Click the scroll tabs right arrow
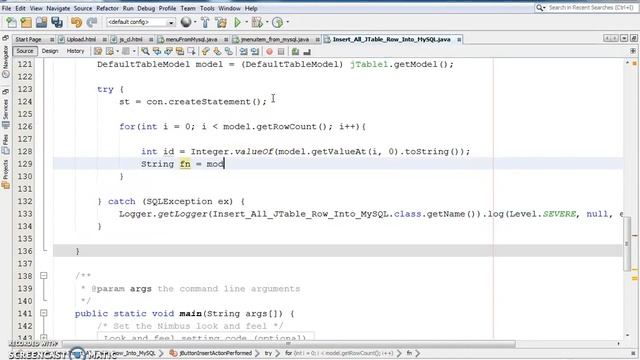 point(614,38)
